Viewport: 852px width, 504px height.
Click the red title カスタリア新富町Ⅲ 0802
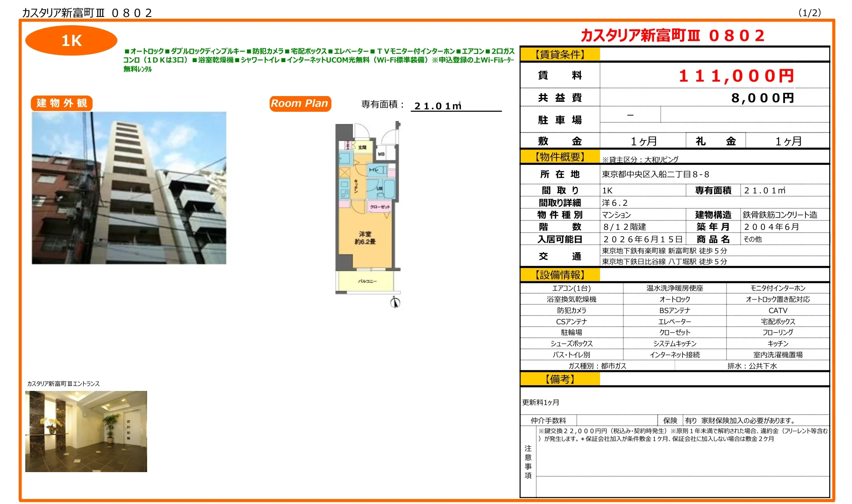coord(672,36)
